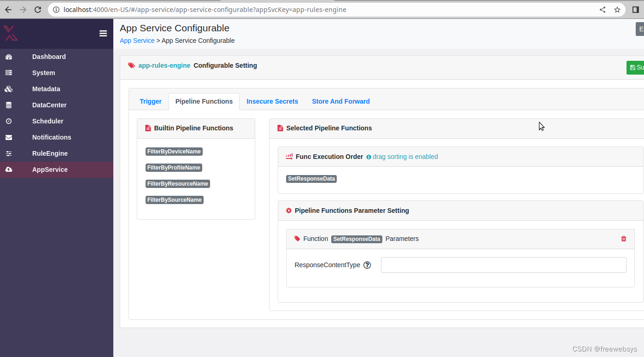Click the browser forward arrow

[23, 9]
